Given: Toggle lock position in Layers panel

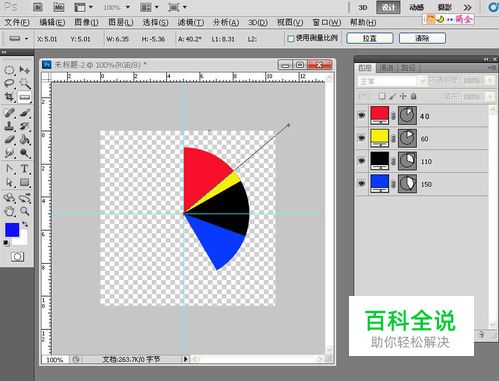Looking at the screenshot, I should pyautogui.click(x=403, y=96).
